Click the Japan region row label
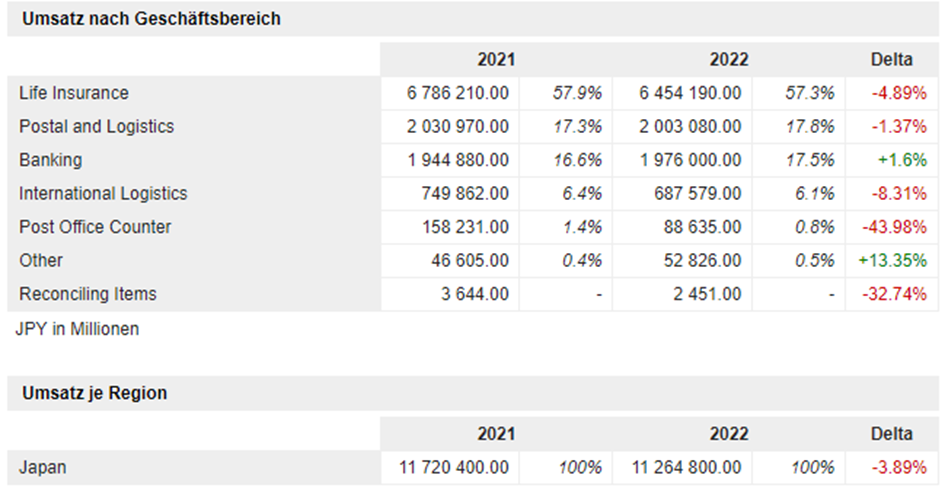This screenshot has width=945, height=488. [x=44, y=467]
